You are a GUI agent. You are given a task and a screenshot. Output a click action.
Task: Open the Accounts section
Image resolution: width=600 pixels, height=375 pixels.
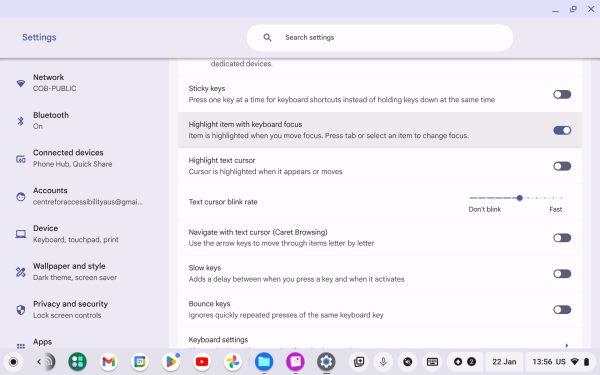tap(84, 196)
